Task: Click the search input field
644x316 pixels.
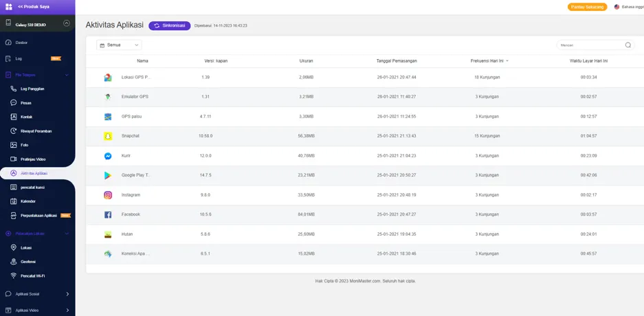Action: click(590, 45)
